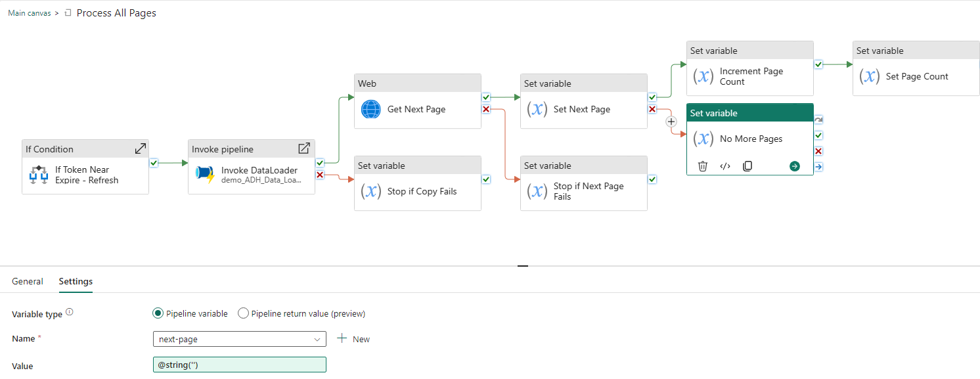The width and height of the screenshot is (980, 379).
Task: Navigate to Main canvas breadcrumb
Action: click(x=29, y=13)
